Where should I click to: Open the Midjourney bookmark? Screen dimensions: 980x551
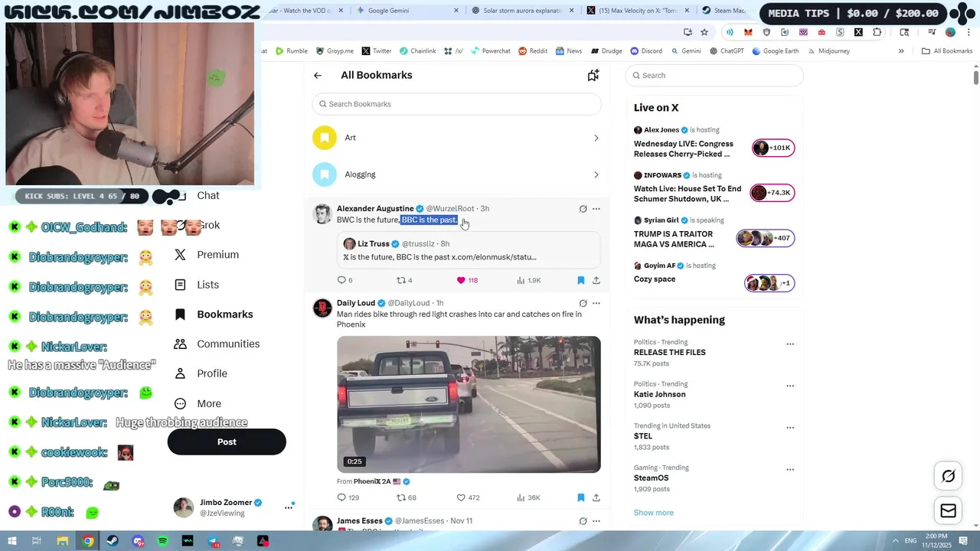pyautogui.click(x=828, y=51)
